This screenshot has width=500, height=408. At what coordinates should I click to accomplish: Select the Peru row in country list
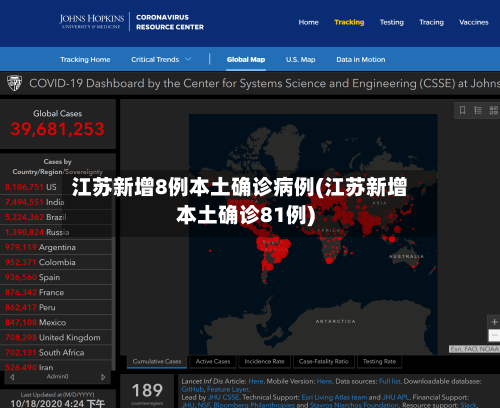point(56,307)
